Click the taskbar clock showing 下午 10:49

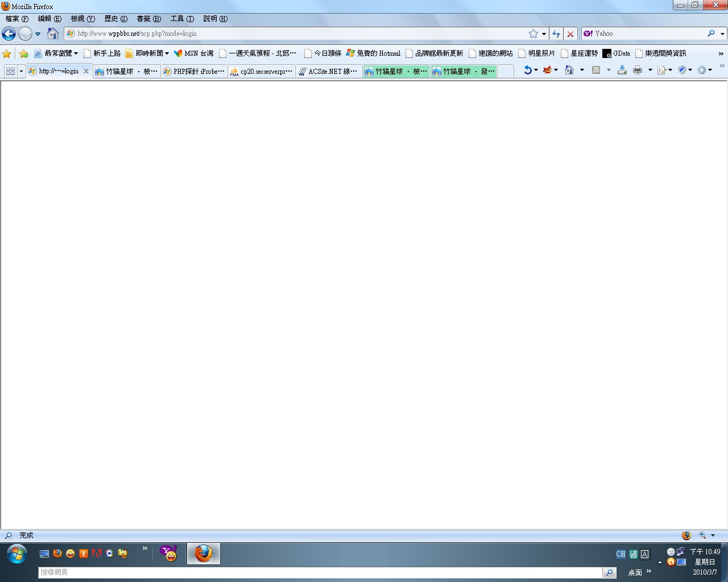(x=705, y=552)
